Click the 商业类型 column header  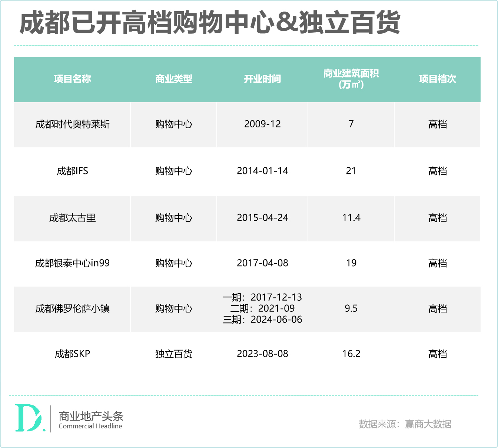coord(174,79)
